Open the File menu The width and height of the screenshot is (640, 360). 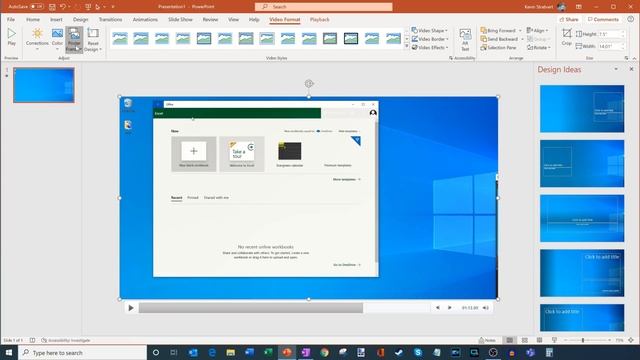pyautogui.click(x=11, y=20)
